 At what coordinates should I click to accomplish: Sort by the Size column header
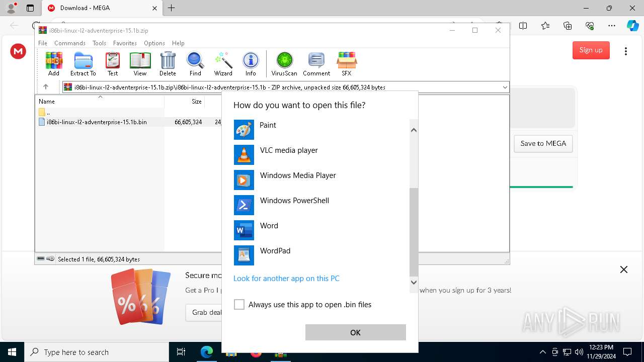[185, 101]
